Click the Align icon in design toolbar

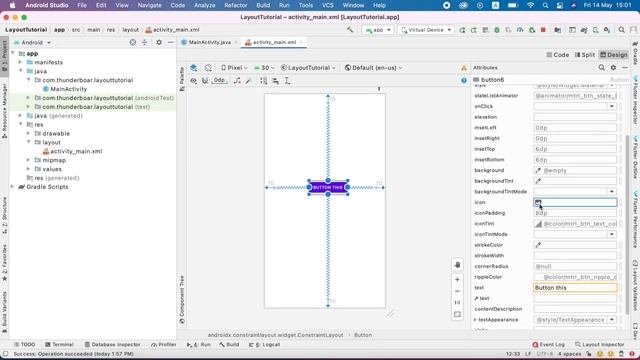pyautogui.click(x=276, y=81)
